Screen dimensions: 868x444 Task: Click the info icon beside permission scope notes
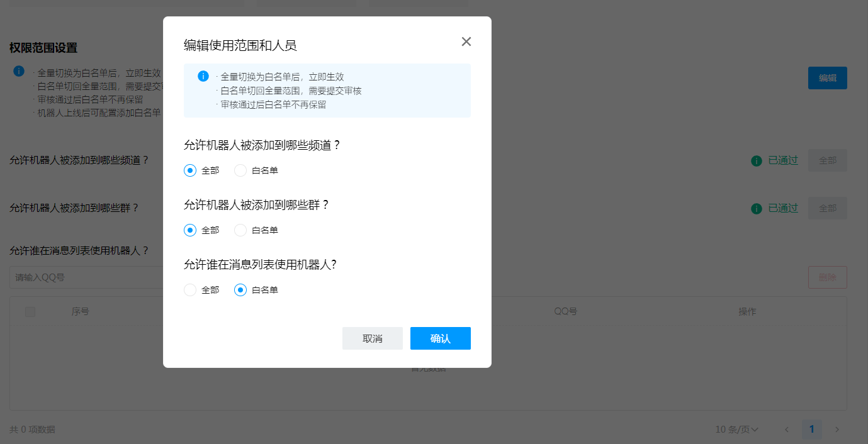tap(20, 70)
